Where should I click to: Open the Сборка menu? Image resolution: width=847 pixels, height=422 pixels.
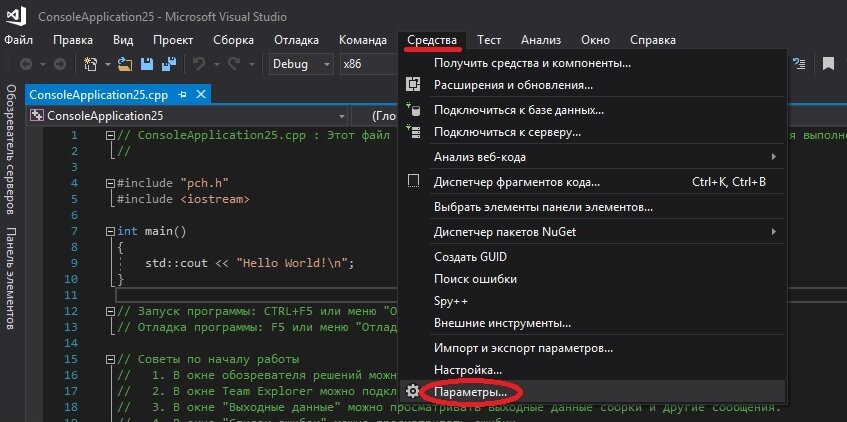[233, 40]
